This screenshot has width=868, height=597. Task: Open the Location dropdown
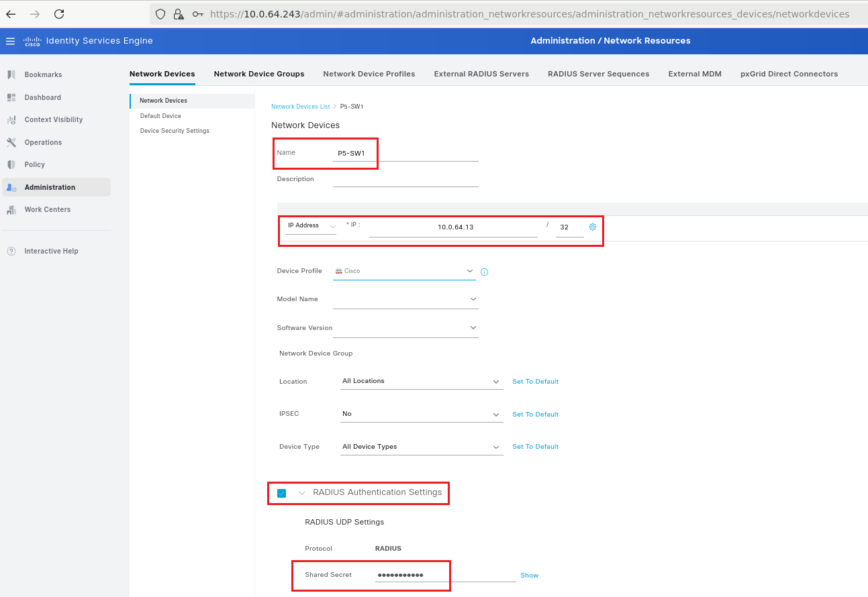tap(422, 381)
